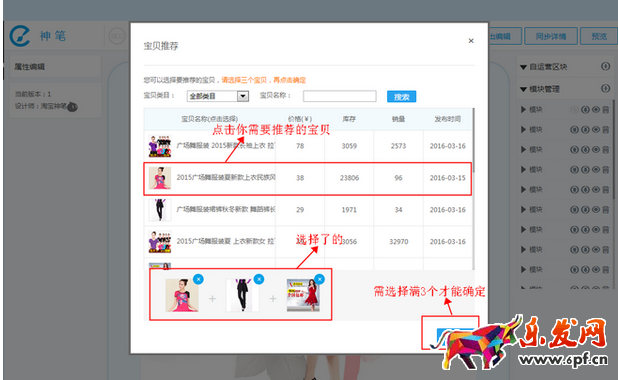Click info icon beside 自运营区块
Viewport: 618px width, 380px height.
[605, 66]
